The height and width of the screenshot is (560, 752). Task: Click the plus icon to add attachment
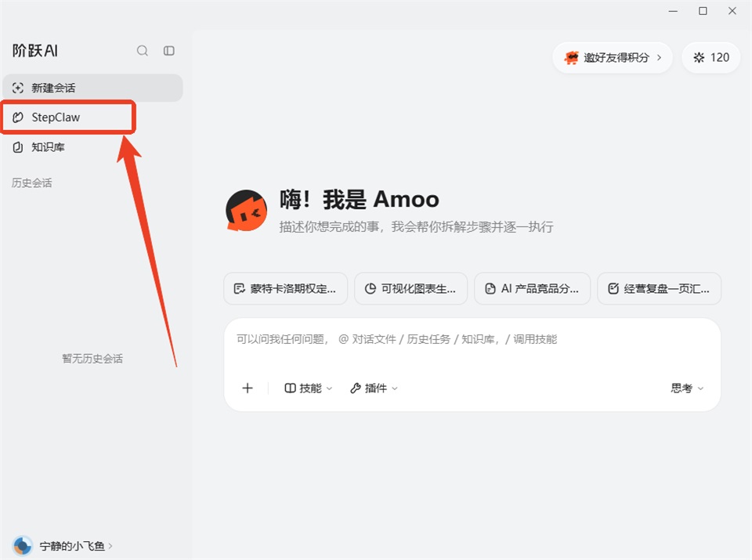(248, 388)
